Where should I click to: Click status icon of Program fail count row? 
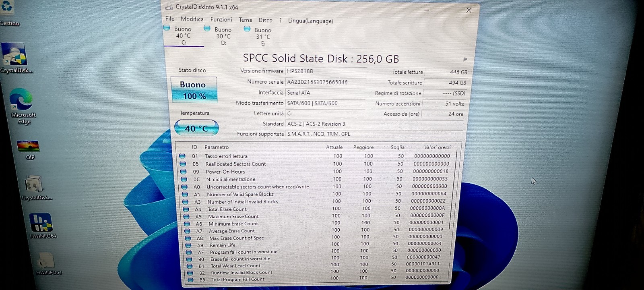[x=188, y=252]
